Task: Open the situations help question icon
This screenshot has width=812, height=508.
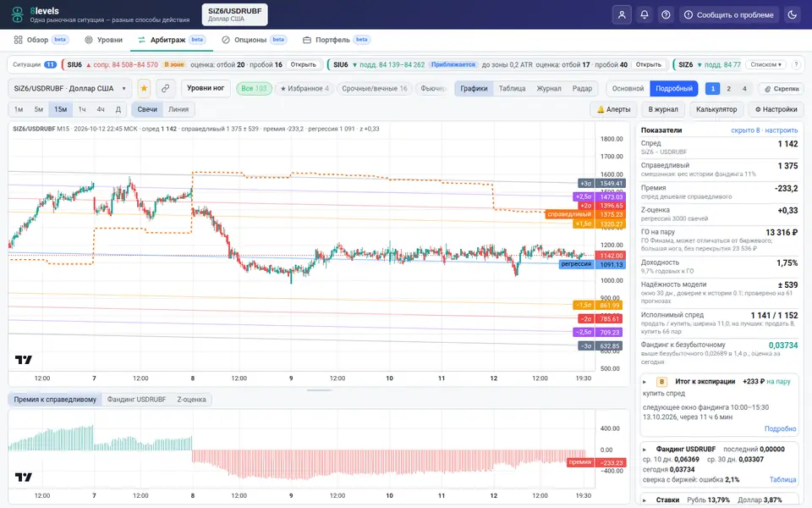Action: point(796,65)
